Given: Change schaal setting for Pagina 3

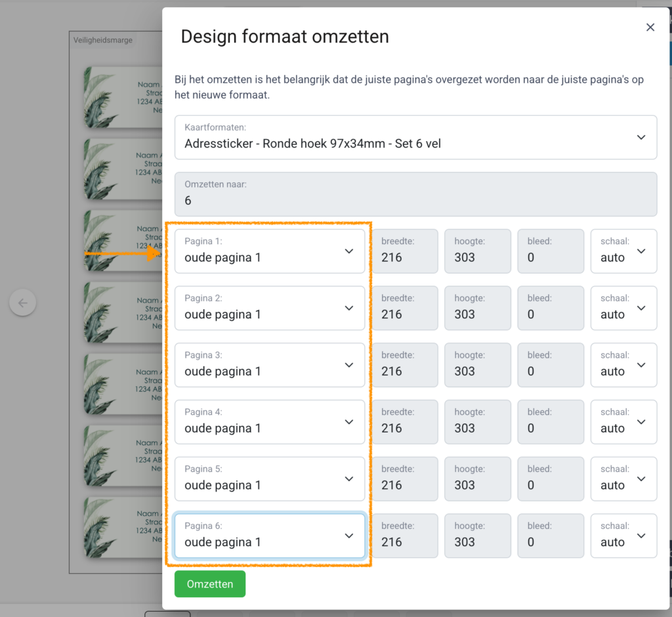Looking at the screenshot, I should (x=623, y=365).
